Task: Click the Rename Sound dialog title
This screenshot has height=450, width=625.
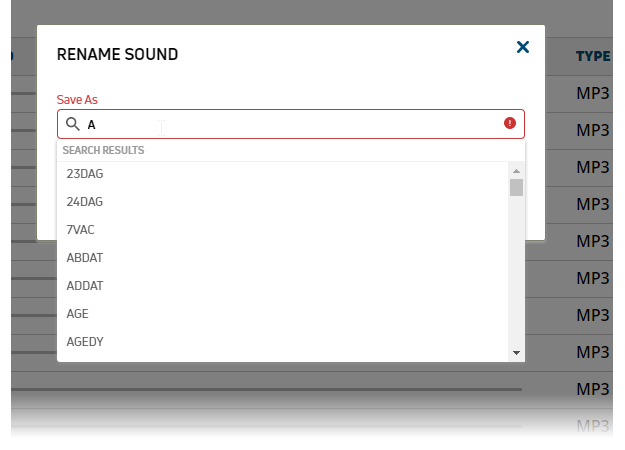Action: 118,54
